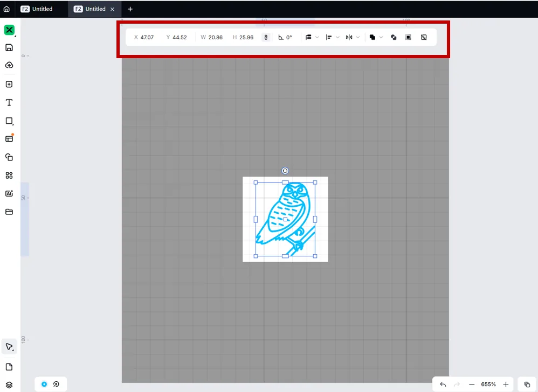Click the align left icon
Screen dimensions: 538x392
pyautogui.click(x=329, y=37)
